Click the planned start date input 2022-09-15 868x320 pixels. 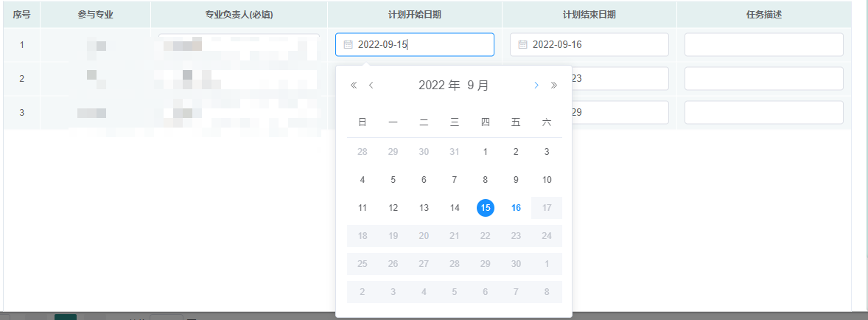point(420,44)
